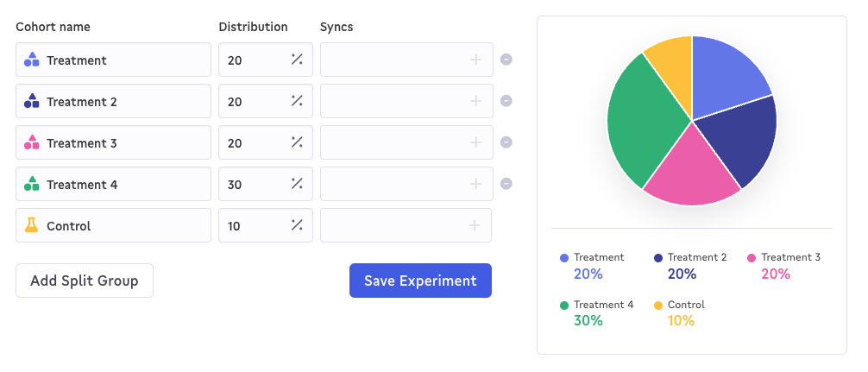Viewport: 868px width, 372px height.
Task: Delete the Treatment 4 cohort row
Action: coord(506,184)
